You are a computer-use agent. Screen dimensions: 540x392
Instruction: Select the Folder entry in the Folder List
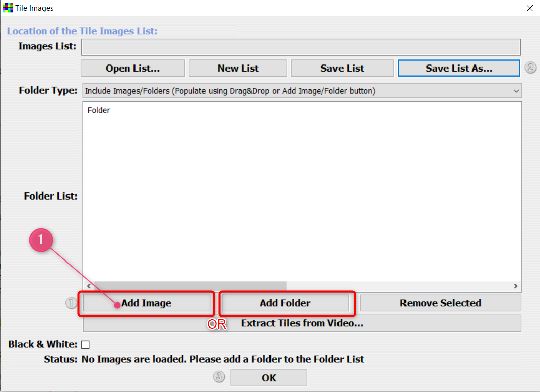pyautogui.click(x=99, y=110)
